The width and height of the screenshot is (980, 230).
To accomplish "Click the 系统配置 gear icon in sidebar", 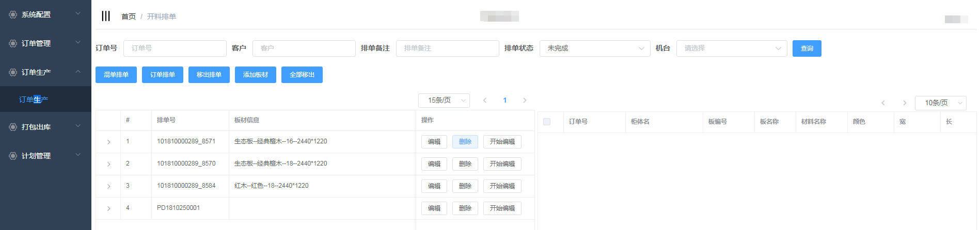I will (13, 15).
